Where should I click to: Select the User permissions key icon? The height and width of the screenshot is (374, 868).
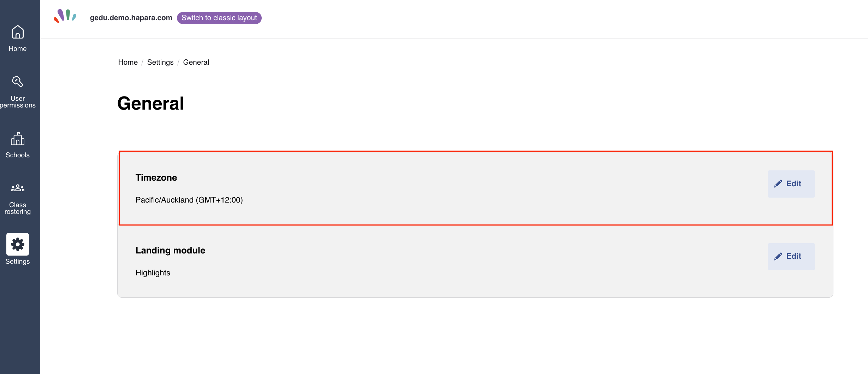click(18, 82)
